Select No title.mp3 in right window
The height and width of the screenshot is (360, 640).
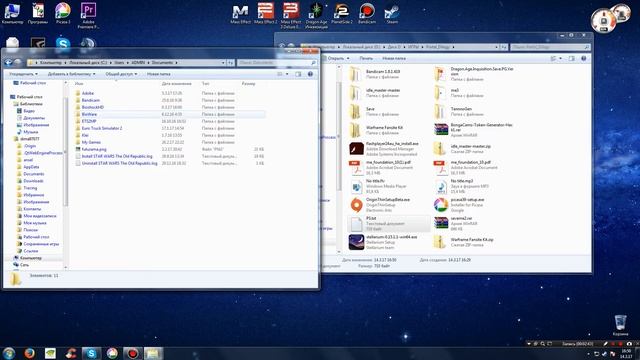tap(473, 186)
